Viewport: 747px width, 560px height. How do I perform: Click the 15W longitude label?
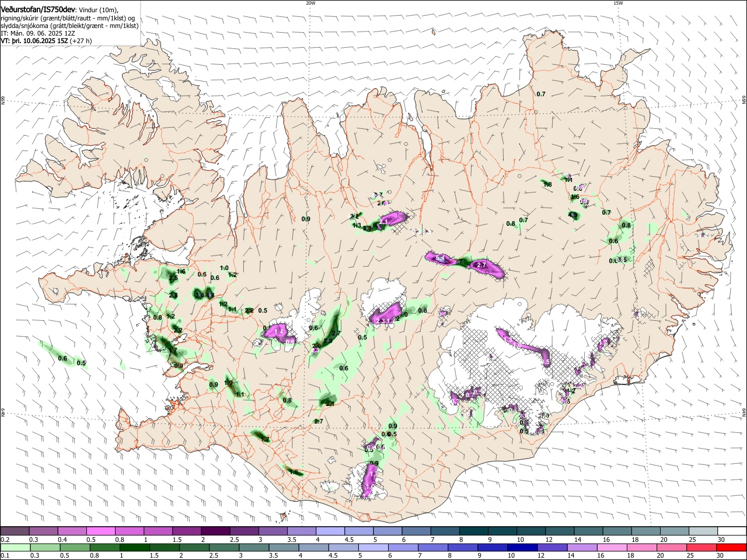click(x=618, y=3)
